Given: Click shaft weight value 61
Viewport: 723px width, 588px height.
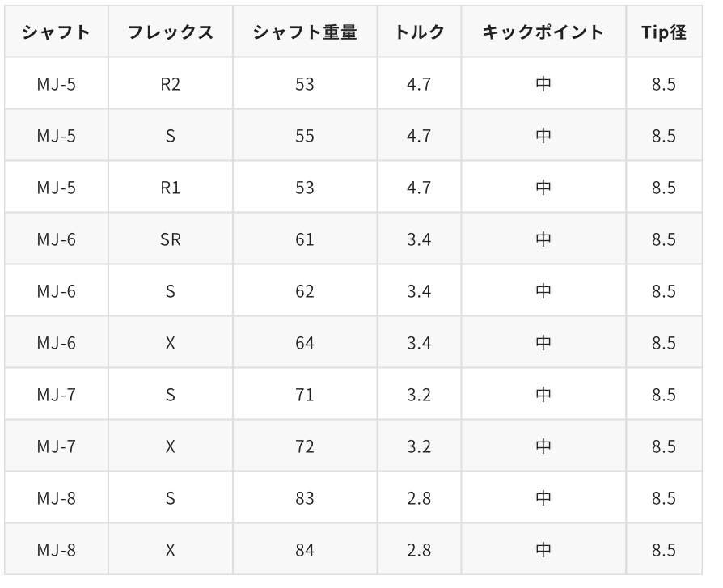Looking at the screenshot, I should point(305,239).
